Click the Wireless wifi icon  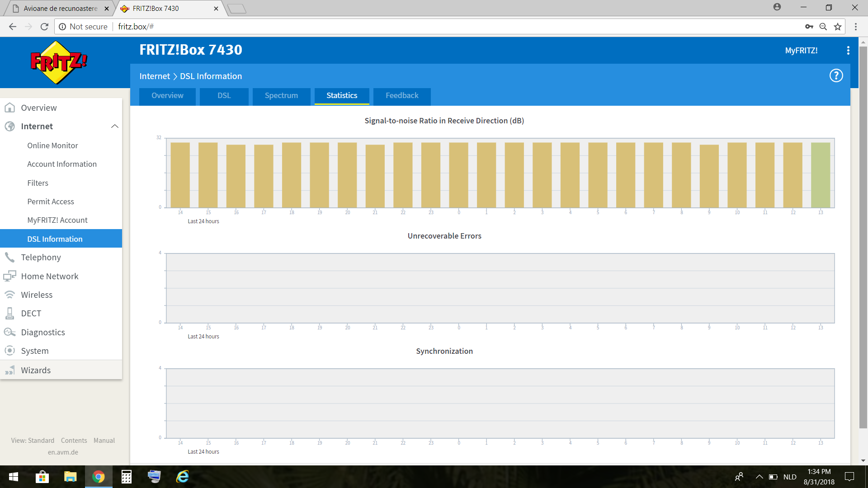[9, 295]
